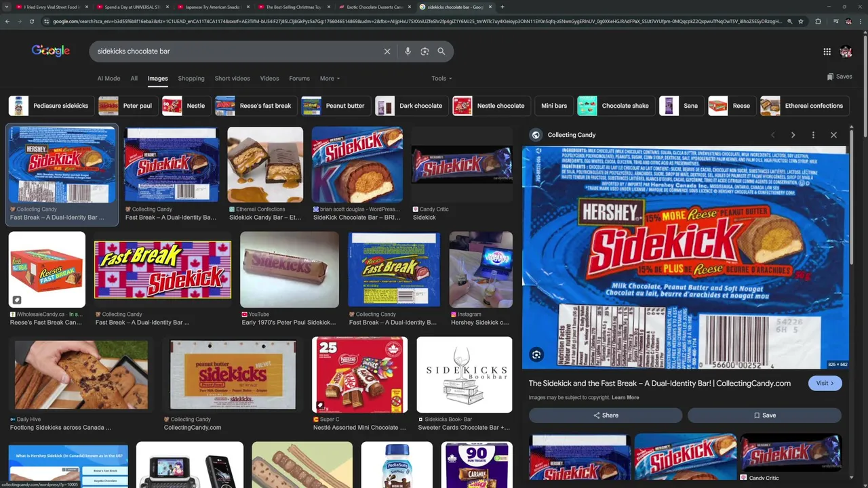Click the Share button in preview panel
Screen dimensions: 868x488
tap(606, 415)
